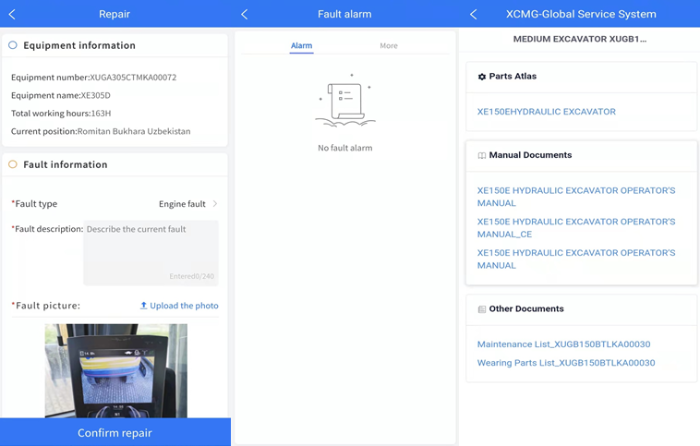700x446 pixels.
Task: Open third XE150E Operator's Manual link
Action: click(576, 259)
